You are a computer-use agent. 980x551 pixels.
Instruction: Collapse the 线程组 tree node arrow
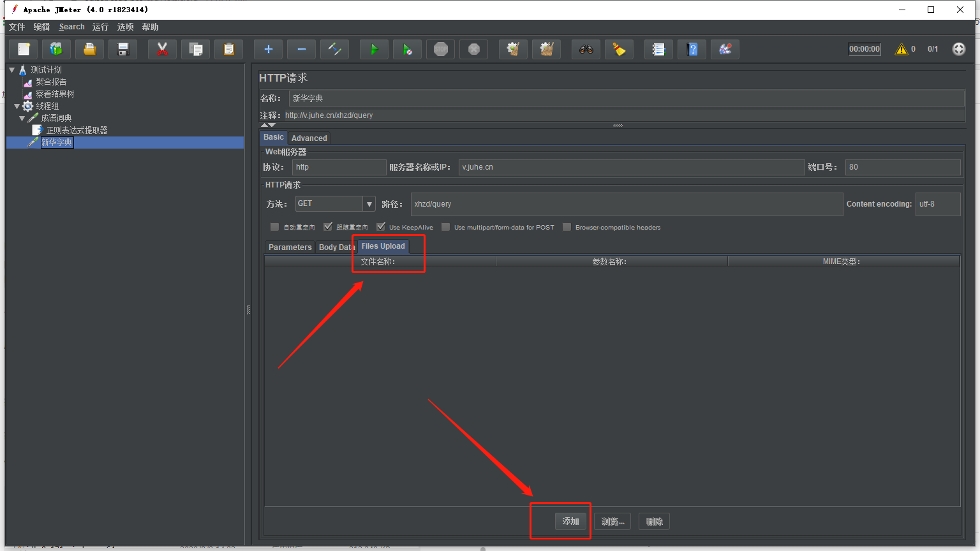point(17,106)
